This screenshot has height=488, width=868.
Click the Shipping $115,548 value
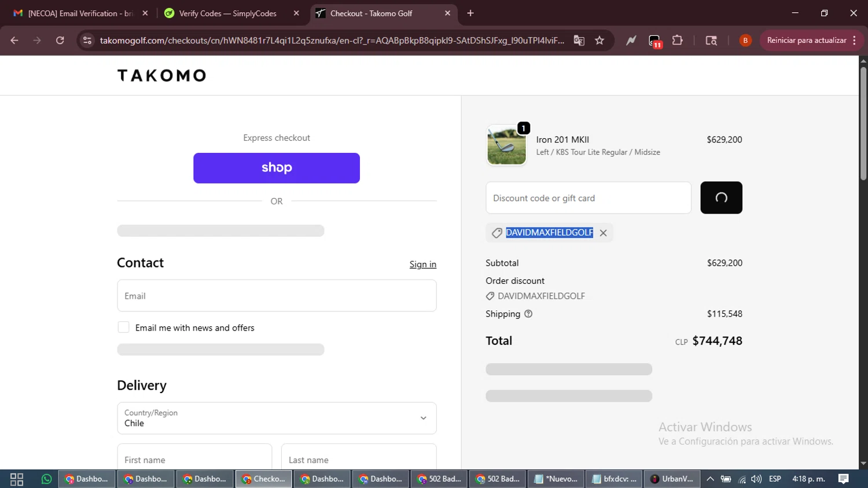coord(724,314)
